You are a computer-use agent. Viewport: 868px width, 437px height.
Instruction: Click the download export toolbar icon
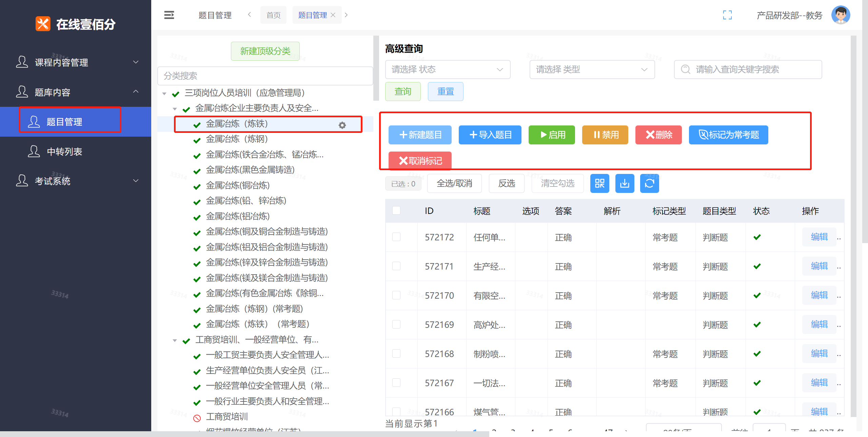625,183
